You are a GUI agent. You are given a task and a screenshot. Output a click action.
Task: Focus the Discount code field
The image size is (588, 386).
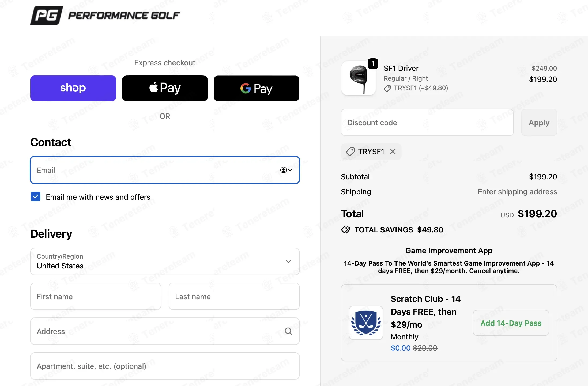427,123
